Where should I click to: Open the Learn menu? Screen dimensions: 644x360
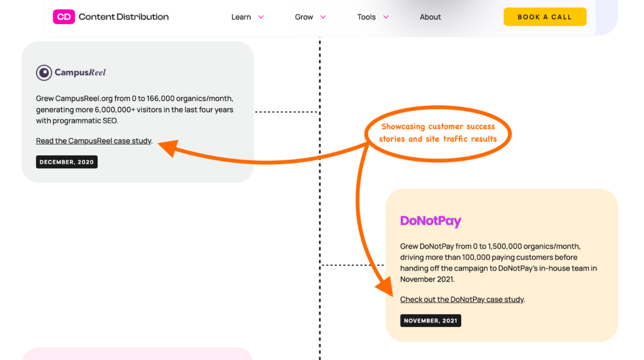(x=241, y=17)
